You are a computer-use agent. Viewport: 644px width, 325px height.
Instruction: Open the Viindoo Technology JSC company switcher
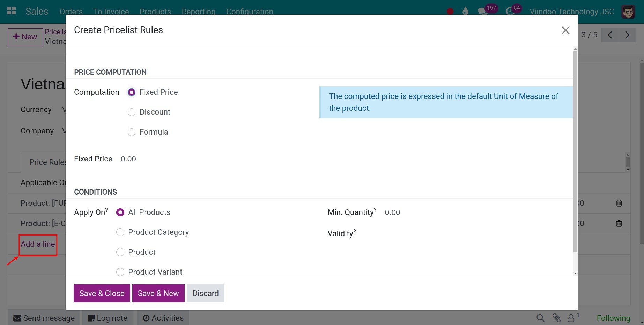[x=572, y=12]
